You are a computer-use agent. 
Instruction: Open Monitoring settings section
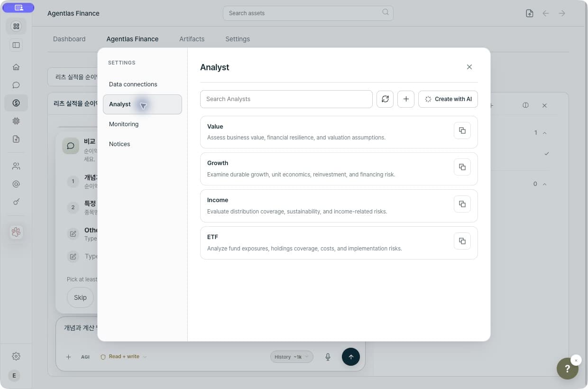tap(142, 124)
